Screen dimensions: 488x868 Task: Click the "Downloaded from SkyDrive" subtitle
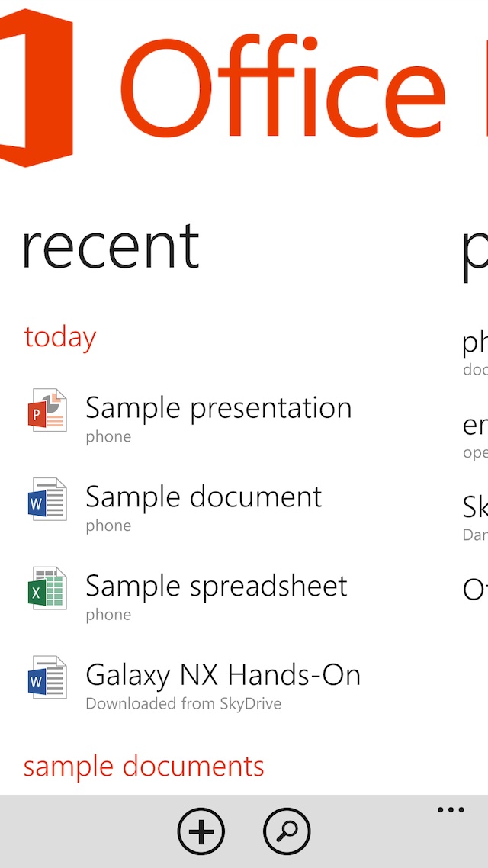(183, 703)
